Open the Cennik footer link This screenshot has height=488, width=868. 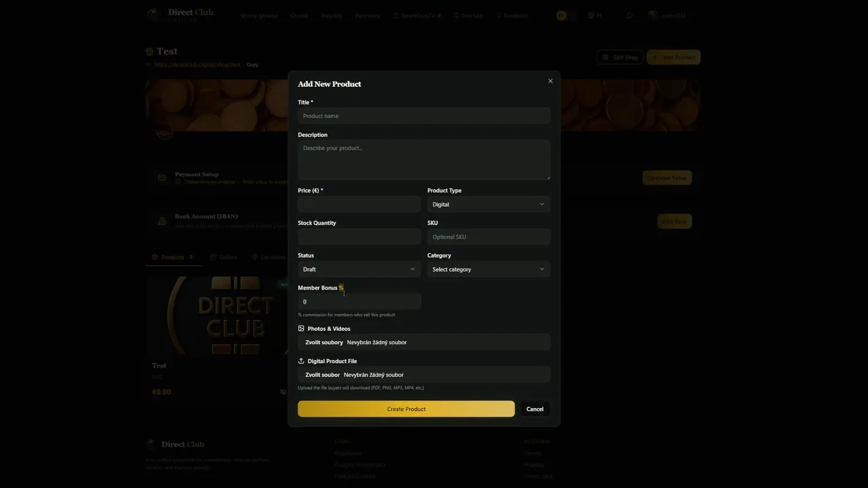pyautogui.click(x=532, y=453)
